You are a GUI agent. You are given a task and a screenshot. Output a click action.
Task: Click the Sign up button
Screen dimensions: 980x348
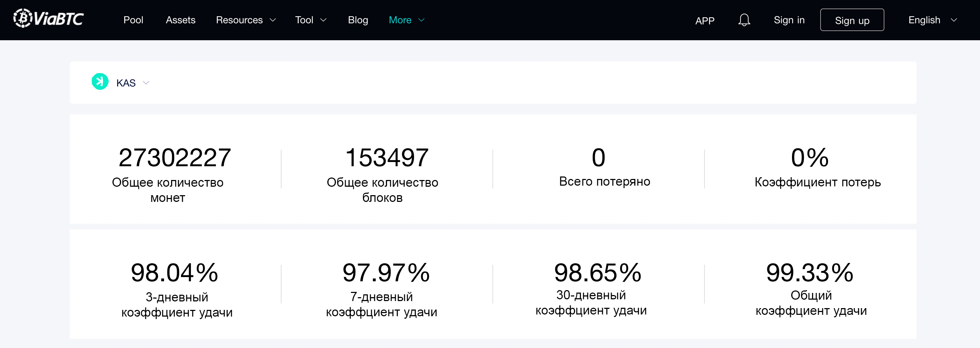(x=852, y=20)
